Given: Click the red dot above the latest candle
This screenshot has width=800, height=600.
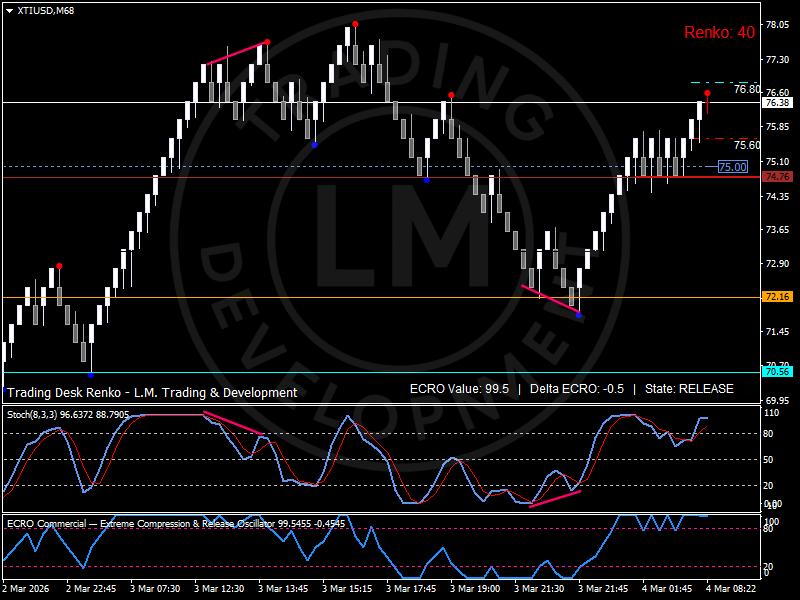Looking at the screenshot, I should coord(707,93).
